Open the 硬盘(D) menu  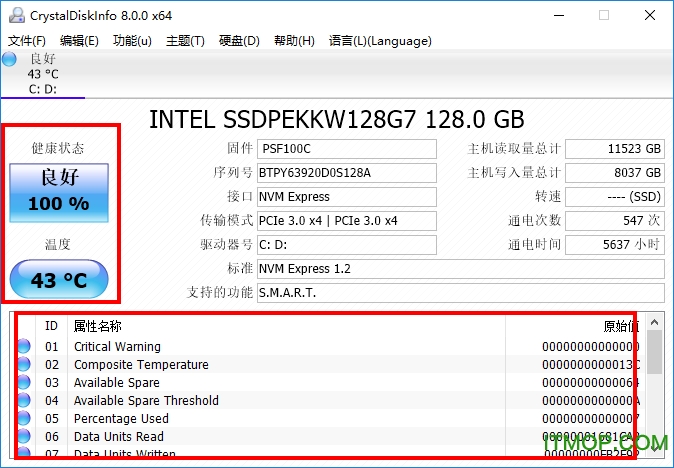pos(239,41)
